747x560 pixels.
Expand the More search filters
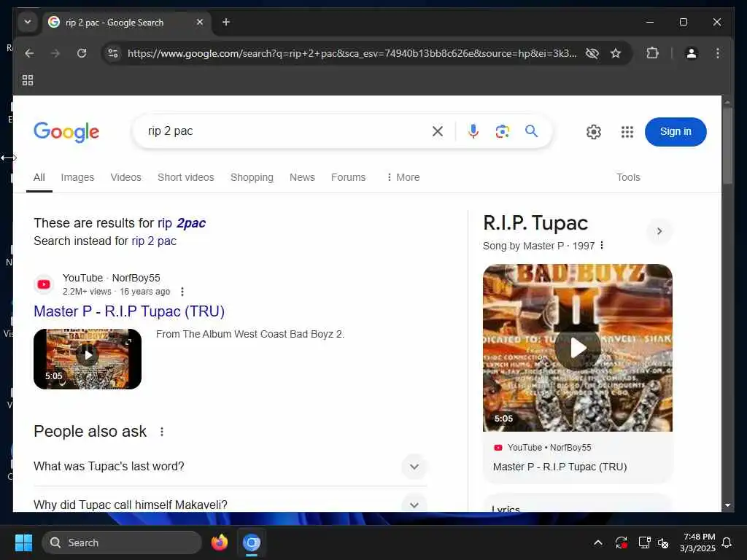click(403, 177)
